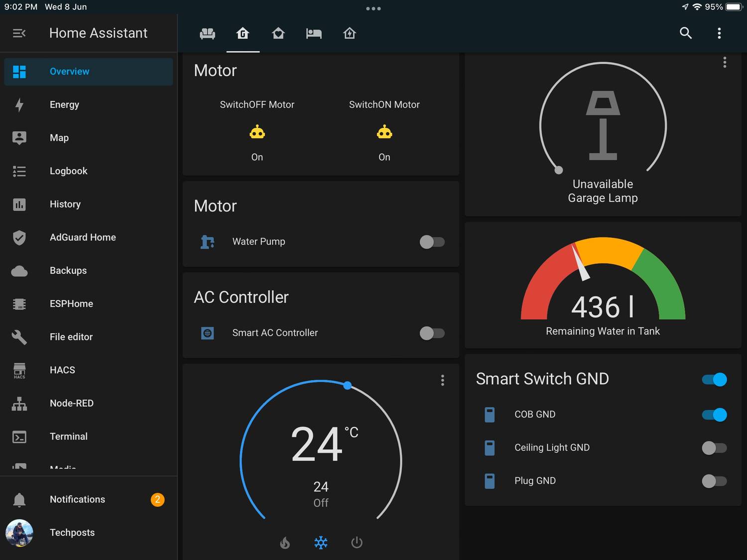Turn on the Water Pump
The height and width of the screenshot is (560, 747).
pyautogui.click(x=432, y=242)
